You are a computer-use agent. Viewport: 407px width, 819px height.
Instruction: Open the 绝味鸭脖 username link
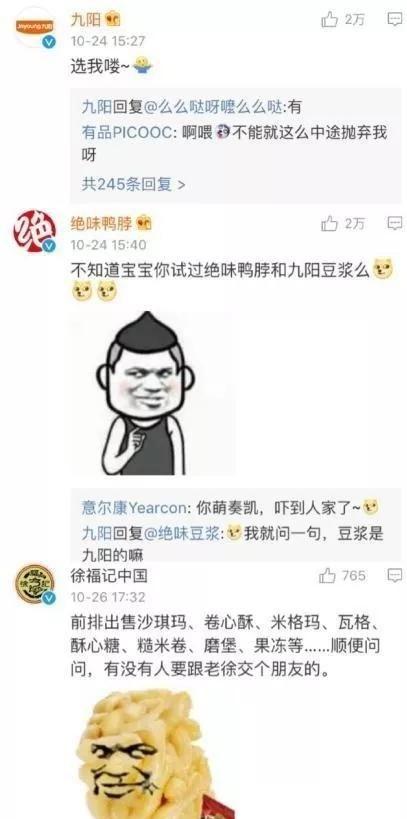[101, 224]
